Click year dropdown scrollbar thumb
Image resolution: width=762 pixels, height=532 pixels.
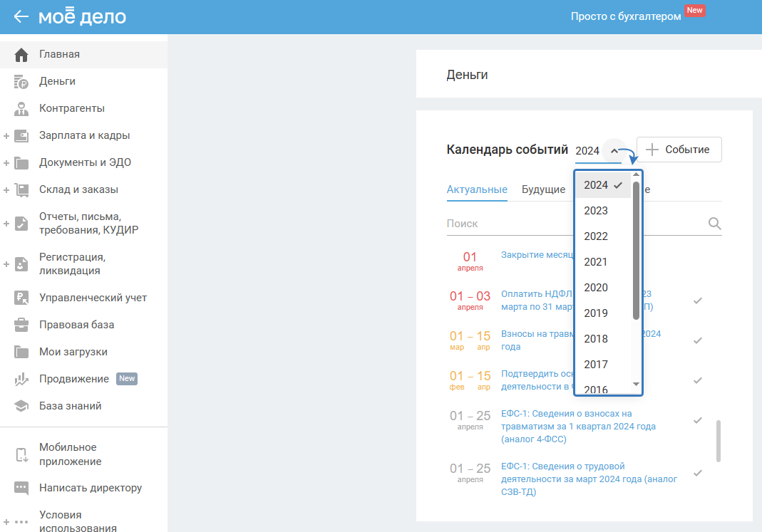pyautogui.click(x=636, y=251)
